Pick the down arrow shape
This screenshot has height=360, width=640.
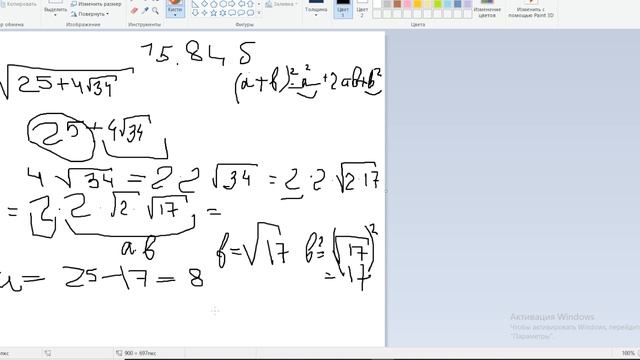tap(195, 13)
